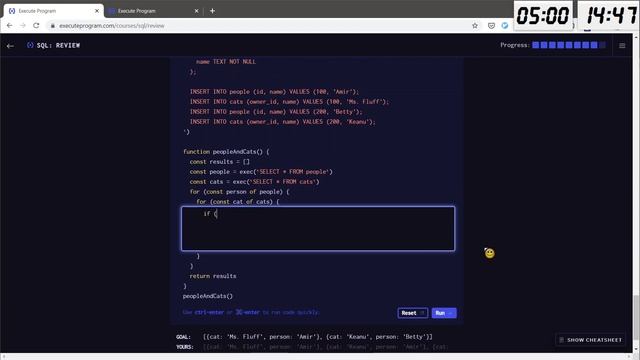The width and height of the screenshot is (640, 360).
Task: Run the code with the Run button
Action: click(x=444, y=313)
